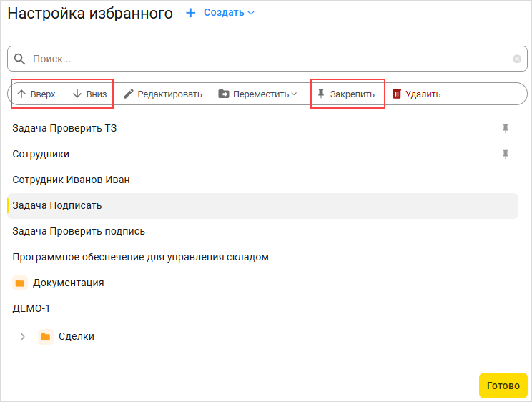The height and width of the screenshot is (402, 532).
Task: Select the Сделки folder label
Action: point(77,336)
